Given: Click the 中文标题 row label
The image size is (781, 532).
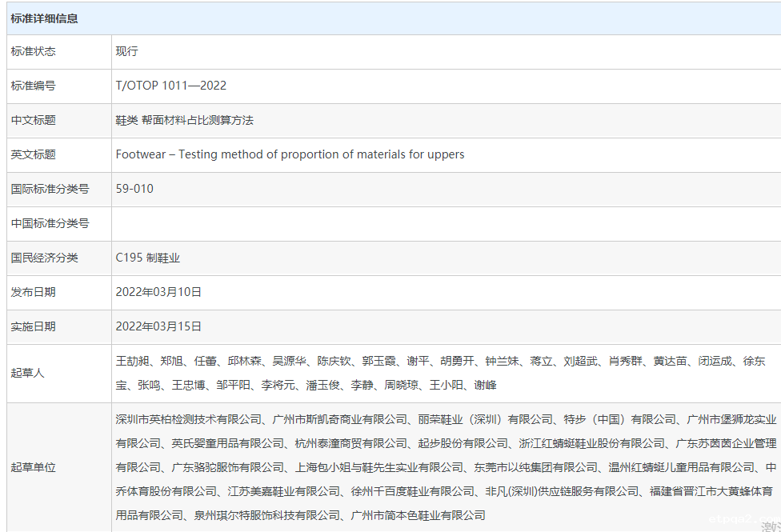Looking at the screenshot, I should [x=34, y=120].
